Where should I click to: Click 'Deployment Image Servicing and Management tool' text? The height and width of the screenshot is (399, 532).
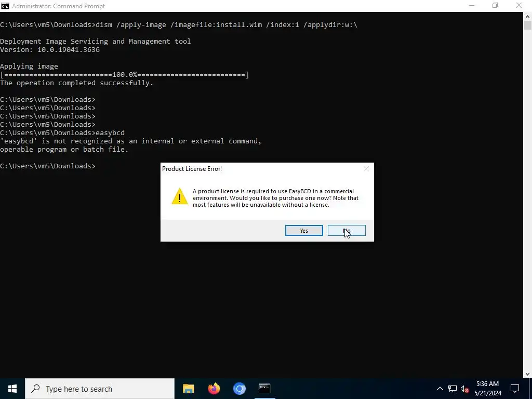click(x=96, y=42)
